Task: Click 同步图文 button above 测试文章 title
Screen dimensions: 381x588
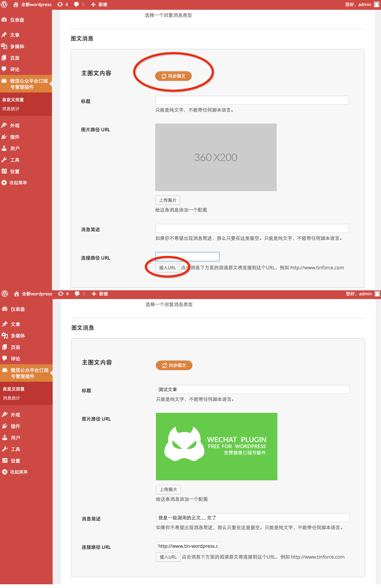Action: (x=174, y=365)
